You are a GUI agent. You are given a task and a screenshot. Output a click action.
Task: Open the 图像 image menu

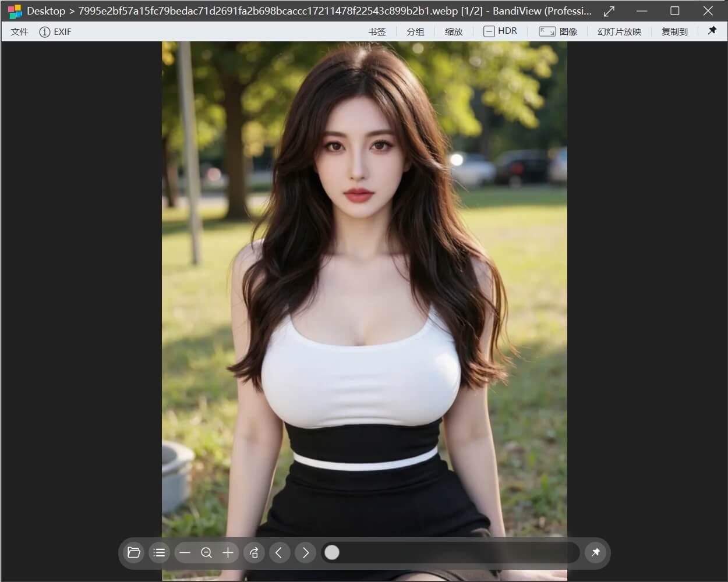tap(558, 32)
